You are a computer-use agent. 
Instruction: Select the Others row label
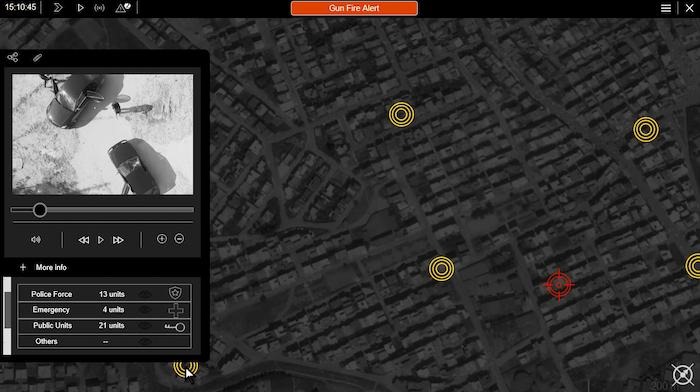(46, 341)
